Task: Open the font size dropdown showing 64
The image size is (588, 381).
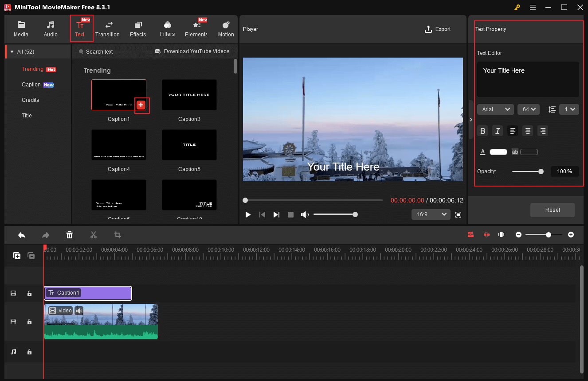Action: pos(528,109)
